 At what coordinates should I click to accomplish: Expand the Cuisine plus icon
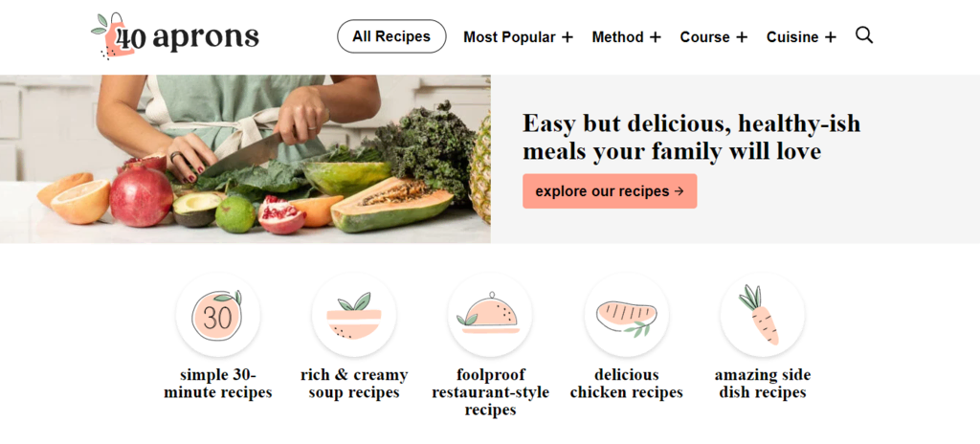830,37
